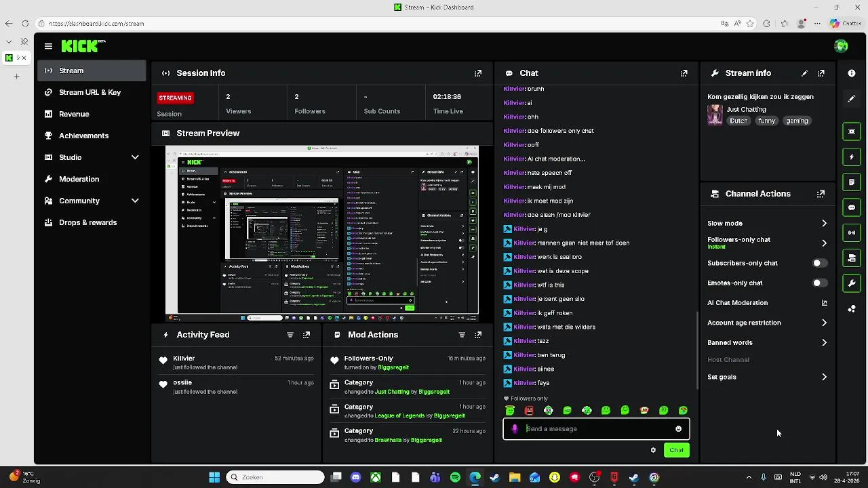Click the gaming tag

(x=797, y=121)
